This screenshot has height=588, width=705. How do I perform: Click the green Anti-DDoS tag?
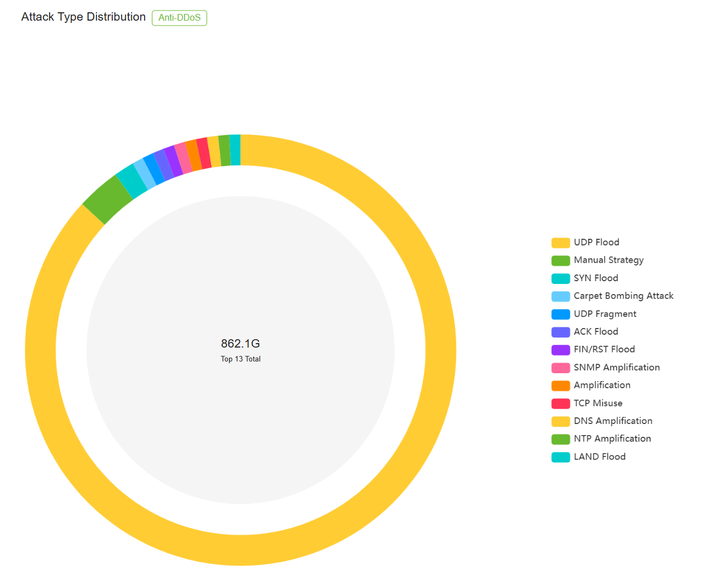pos(179,18)
